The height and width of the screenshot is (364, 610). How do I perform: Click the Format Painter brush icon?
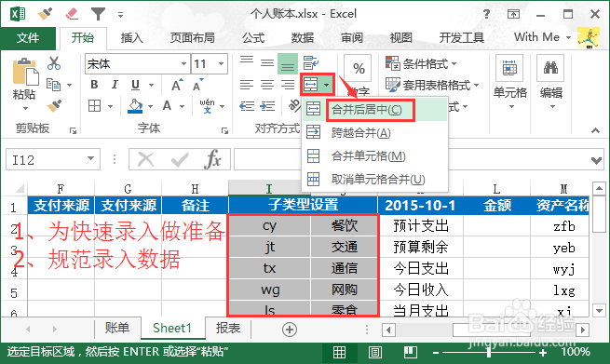pos(54,106)
